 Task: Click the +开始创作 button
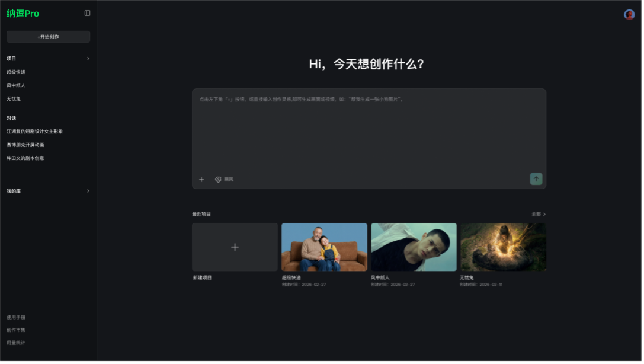(48, 37)
